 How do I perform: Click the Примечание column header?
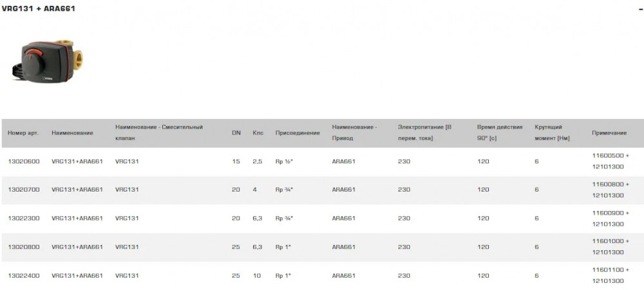[x=609, y=133]
